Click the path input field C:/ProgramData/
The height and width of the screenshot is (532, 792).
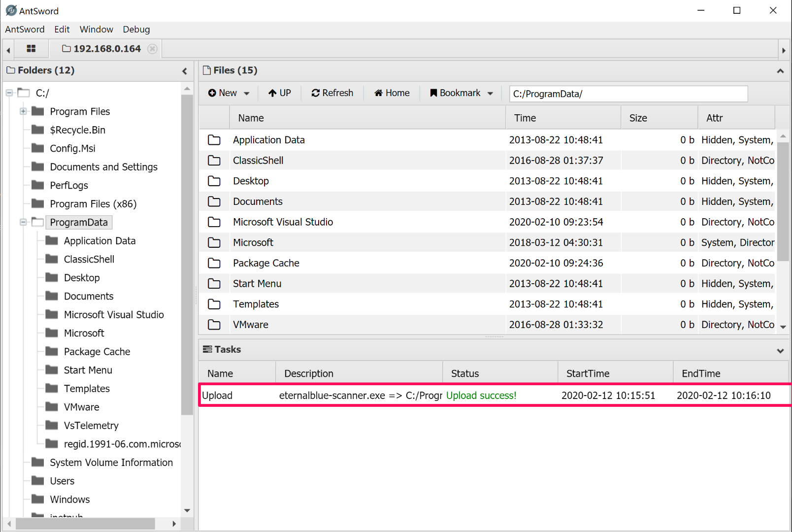click(628, 94)
